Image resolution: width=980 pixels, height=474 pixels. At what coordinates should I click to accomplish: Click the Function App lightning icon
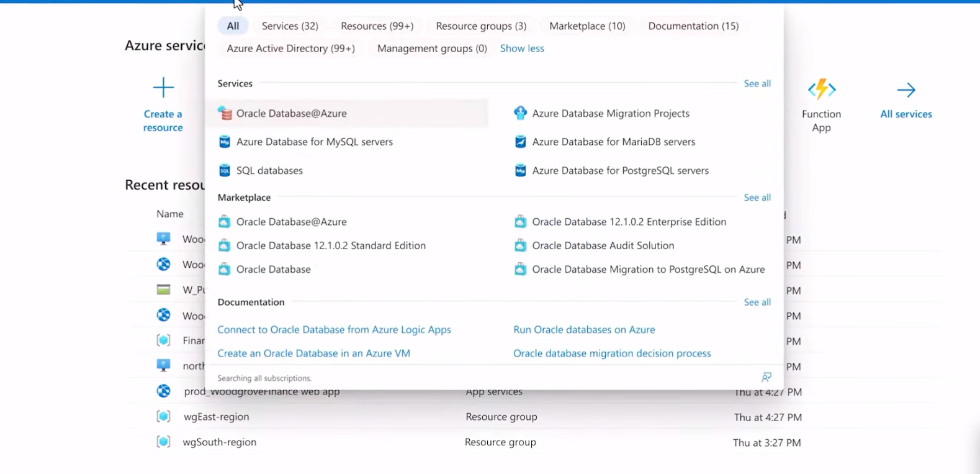tap(821, 89)
